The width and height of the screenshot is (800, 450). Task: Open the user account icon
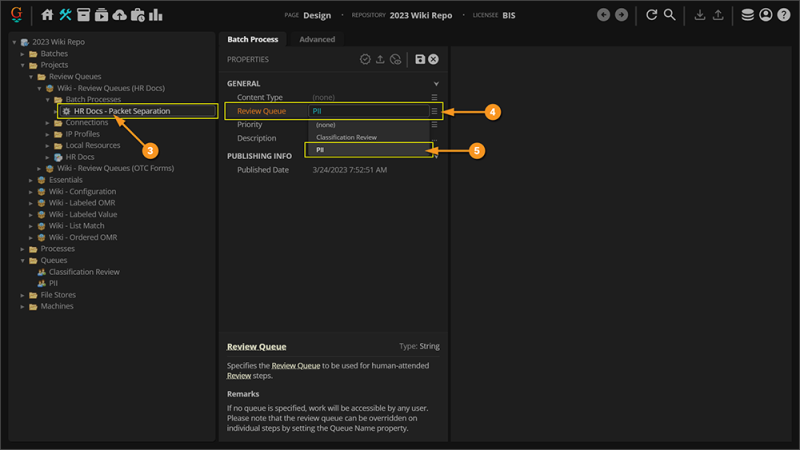(766, 15)
